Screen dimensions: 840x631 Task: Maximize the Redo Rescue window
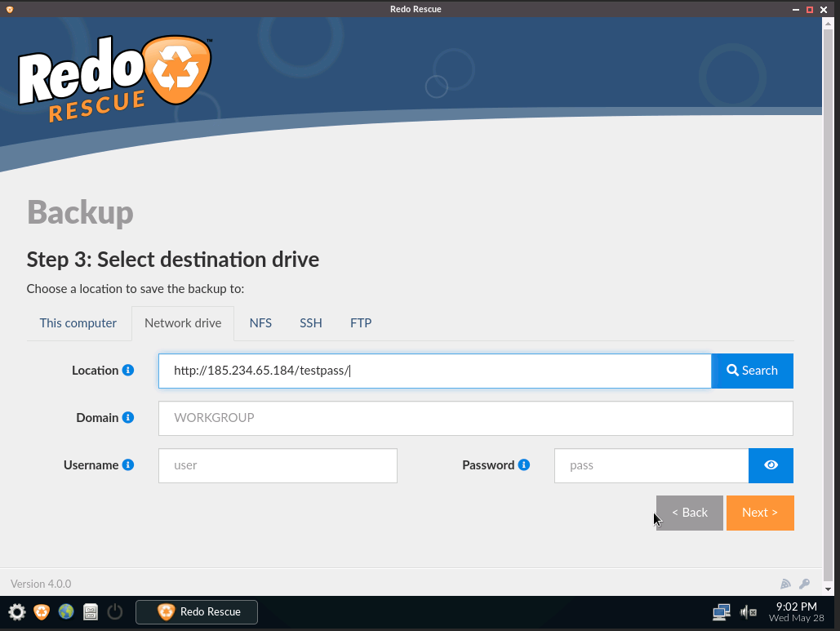pos(810,9)
